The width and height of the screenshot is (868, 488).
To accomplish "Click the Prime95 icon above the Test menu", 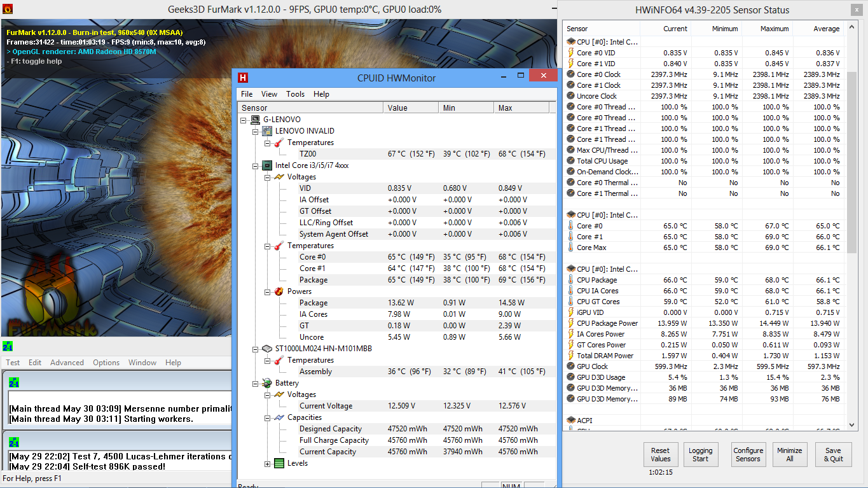I will click(x=7, y=346).
